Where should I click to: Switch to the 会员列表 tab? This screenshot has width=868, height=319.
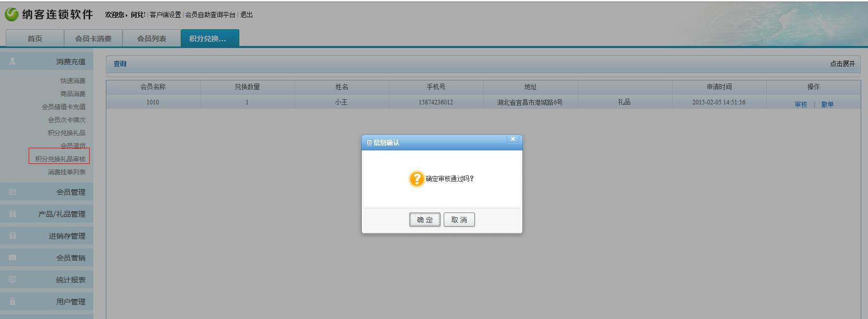[152, 39]
